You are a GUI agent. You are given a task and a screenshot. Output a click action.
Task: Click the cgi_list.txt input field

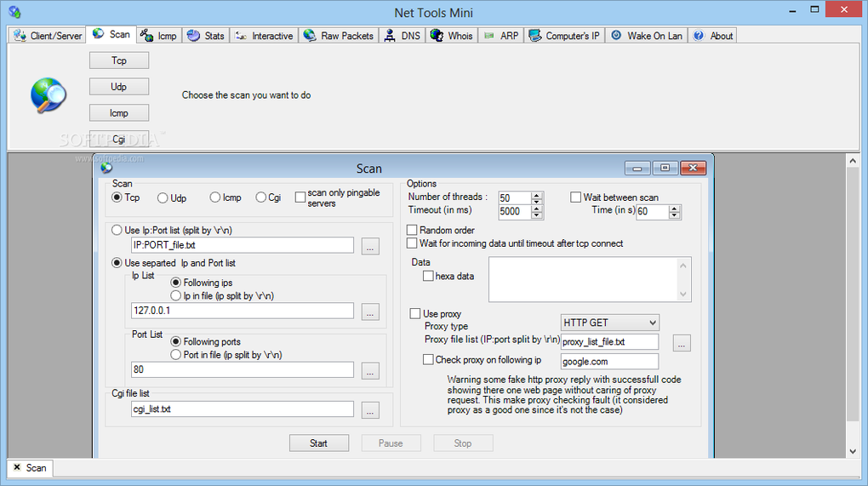[243, 409]
